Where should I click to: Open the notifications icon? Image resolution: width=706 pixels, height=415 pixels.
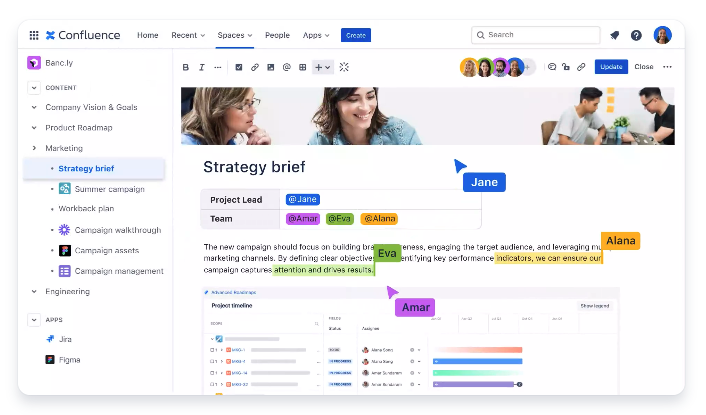[615, 35]
